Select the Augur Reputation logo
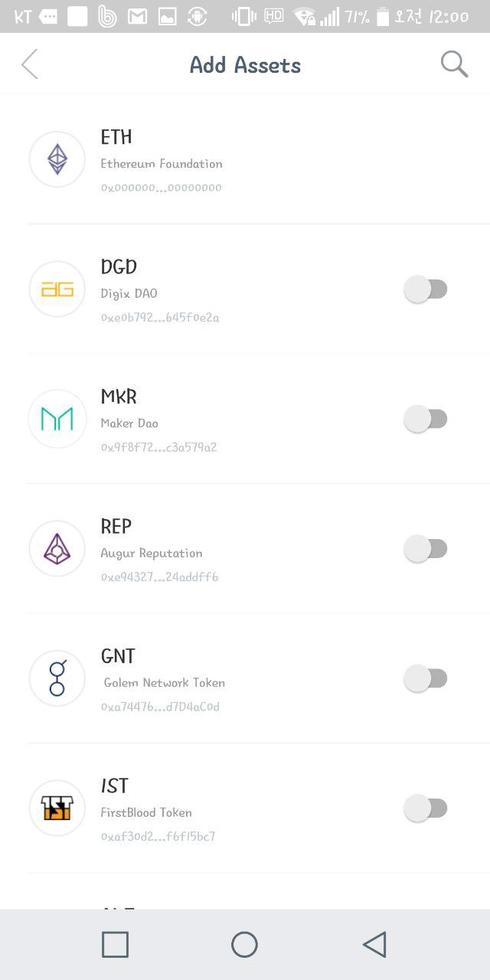This screenshot has height=980, width=490. 57,548
